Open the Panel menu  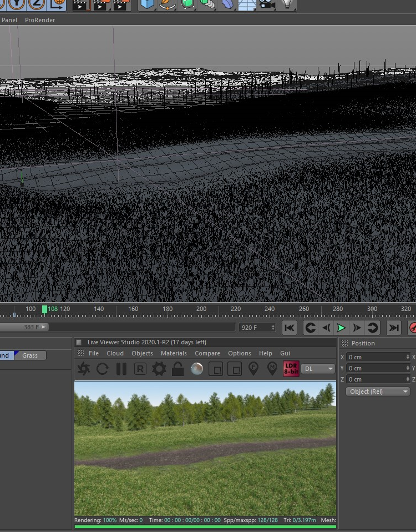[x=9, y=20]
